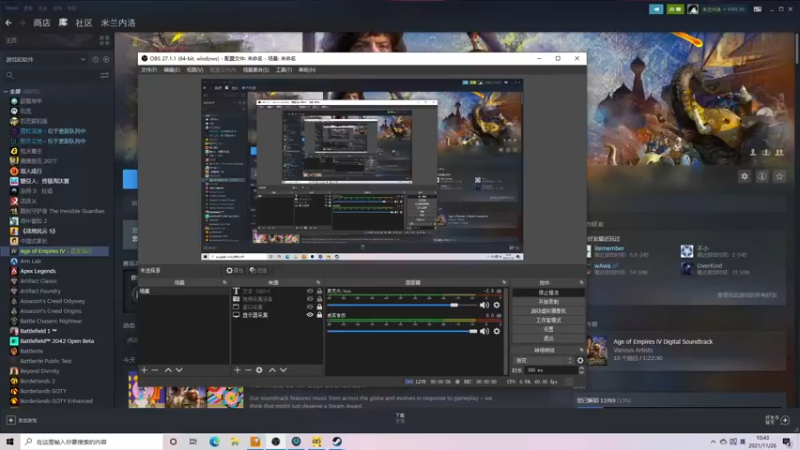Click the Steam profile avatar in top bar

click(692, 9)
